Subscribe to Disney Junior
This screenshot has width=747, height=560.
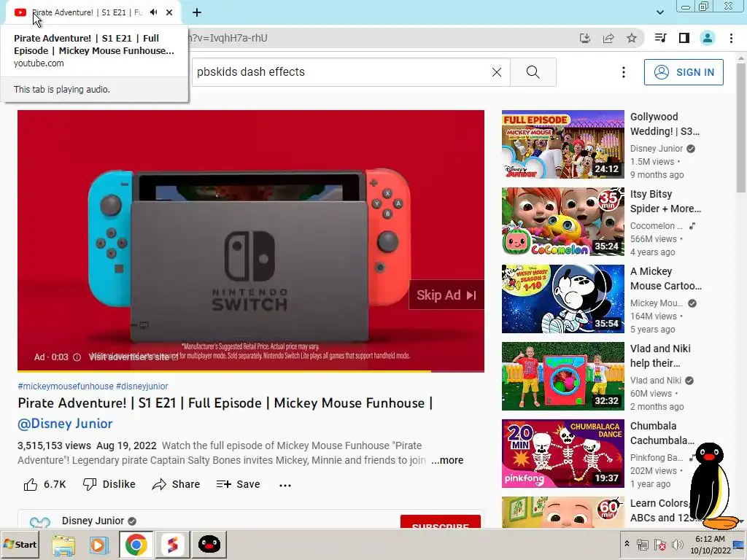[x=440, y=522]
